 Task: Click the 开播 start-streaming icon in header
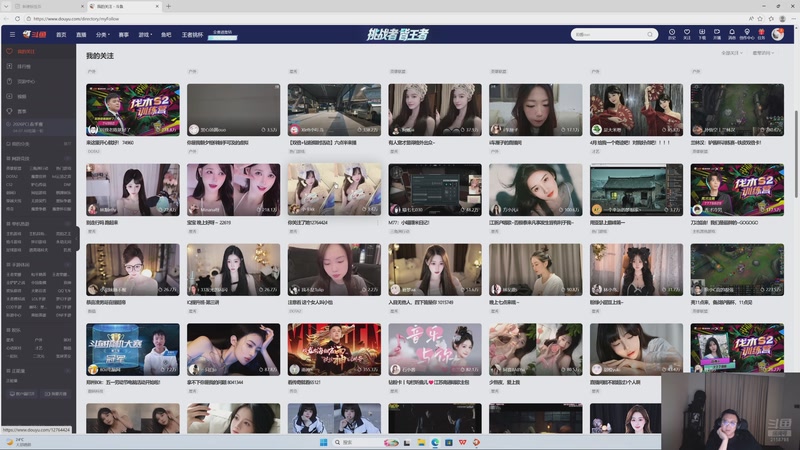(x=717, y=34)
